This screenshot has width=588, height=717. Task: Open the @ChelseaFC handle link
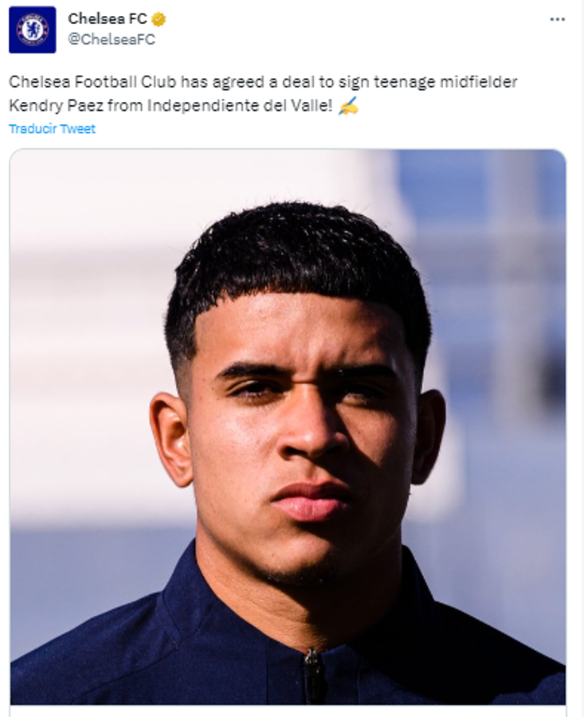[x=112, y=39]
